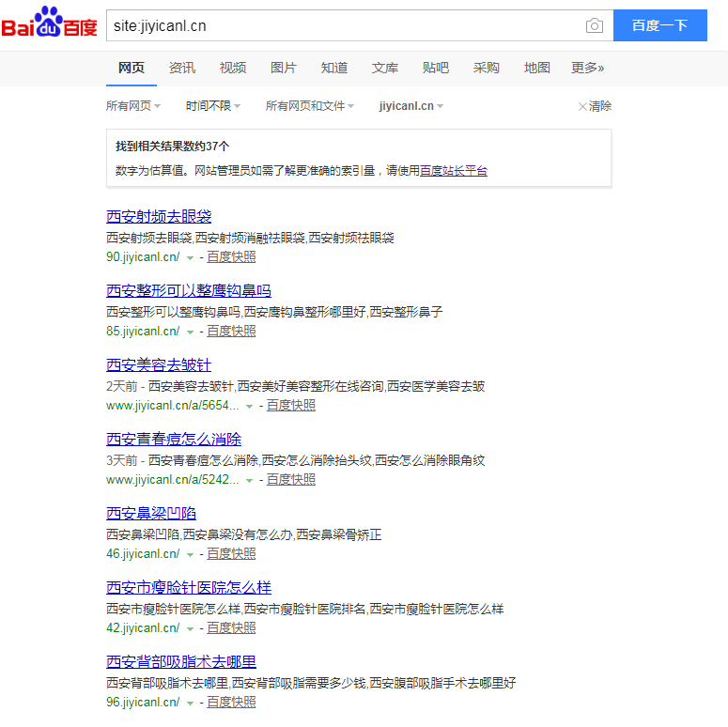
Task: Open result 西安美容去皱针
Action: (x=159, y=364)
